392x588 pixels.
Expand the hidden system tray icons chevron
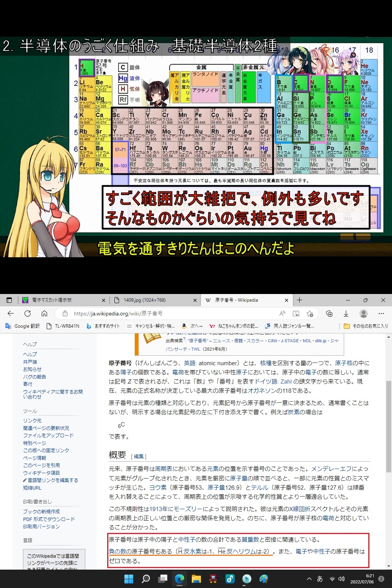309,579
